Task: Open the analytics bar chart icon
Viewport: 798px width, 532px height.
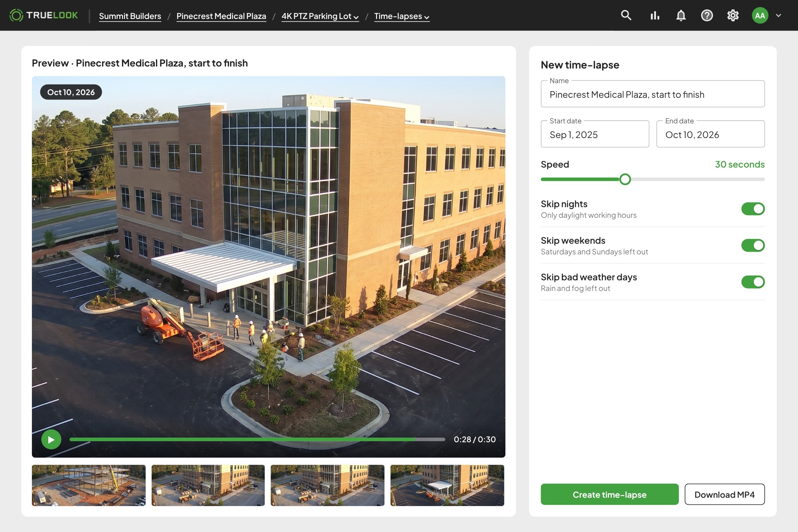Action: [654, 15]
